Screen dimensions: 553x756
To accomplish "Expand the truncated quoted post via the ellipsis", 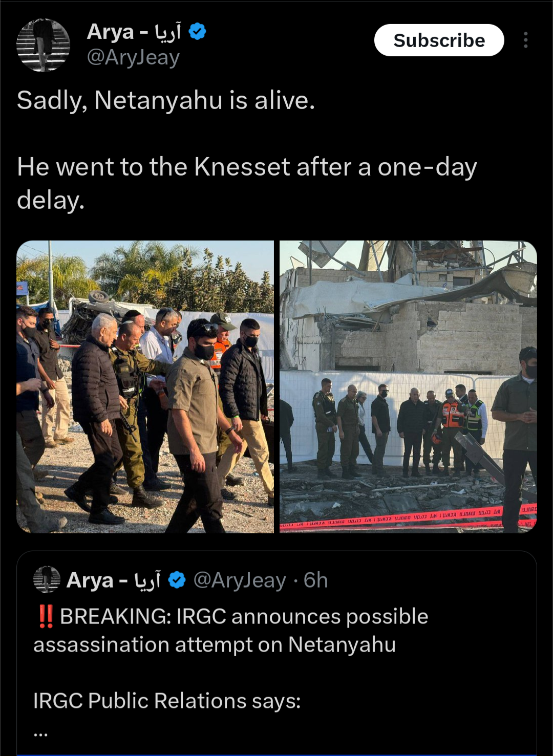I will (40, 734).
